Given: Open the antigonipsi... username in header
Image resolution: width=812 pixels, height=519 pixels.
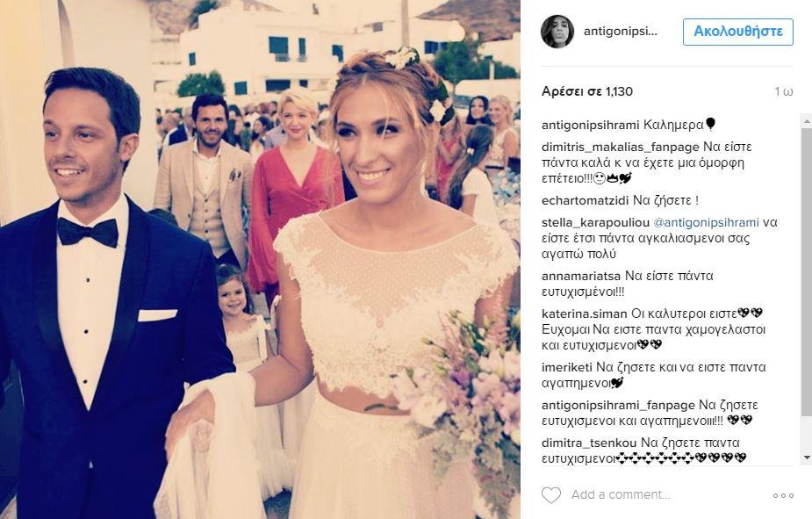Looking at the screenshot, I should tap(621, 32).
